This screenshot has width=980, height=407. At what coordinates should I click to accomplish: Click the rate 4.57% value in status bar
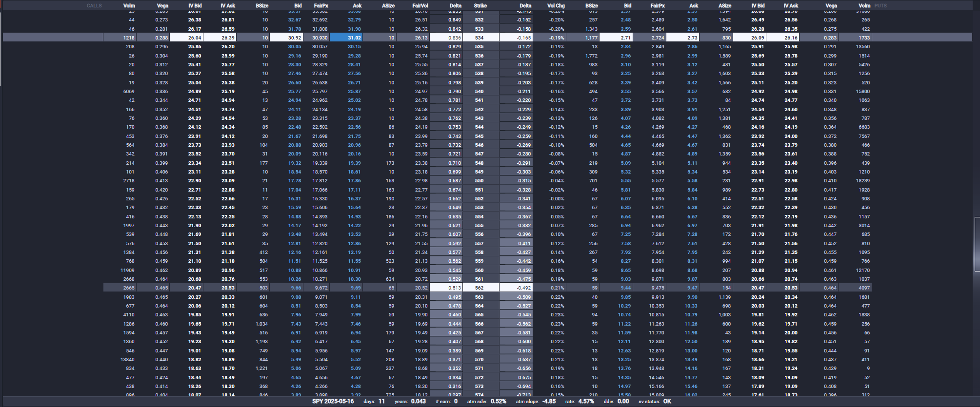(586, 402)
